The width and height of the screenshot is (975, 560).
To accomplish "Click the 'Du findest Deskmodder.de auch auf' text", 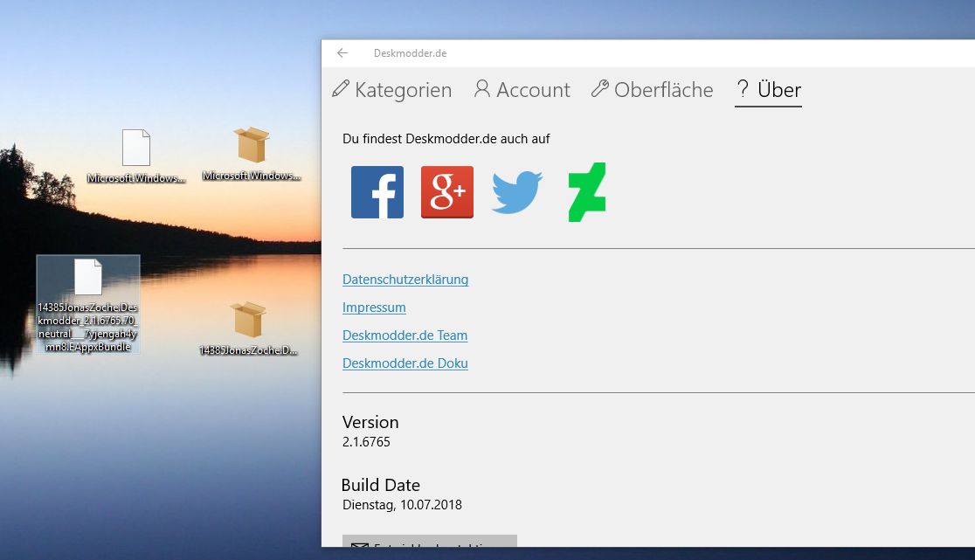I will [x=446, y=139].
